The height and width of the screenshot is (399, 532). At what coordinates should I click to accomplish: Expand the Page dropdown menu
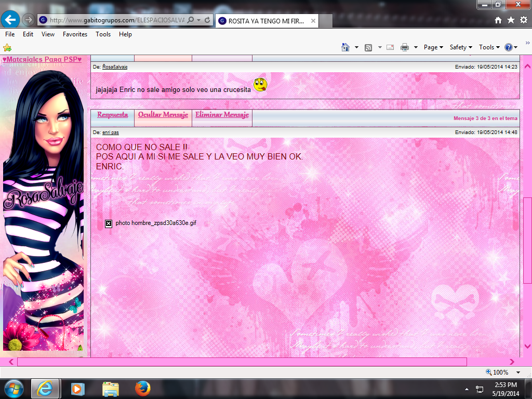coord(433,47)
